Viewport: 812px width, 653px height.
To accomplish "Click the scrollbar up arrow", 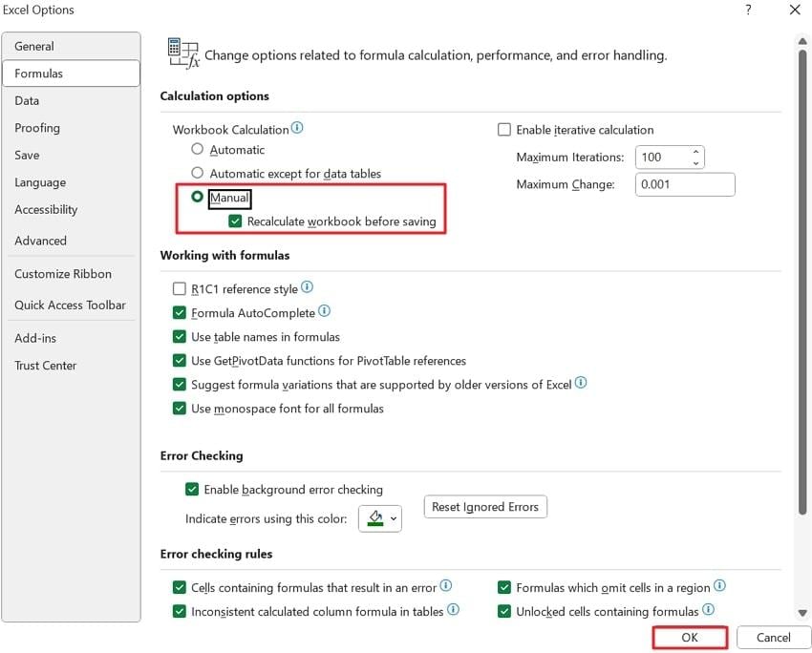I will (802, 41).
